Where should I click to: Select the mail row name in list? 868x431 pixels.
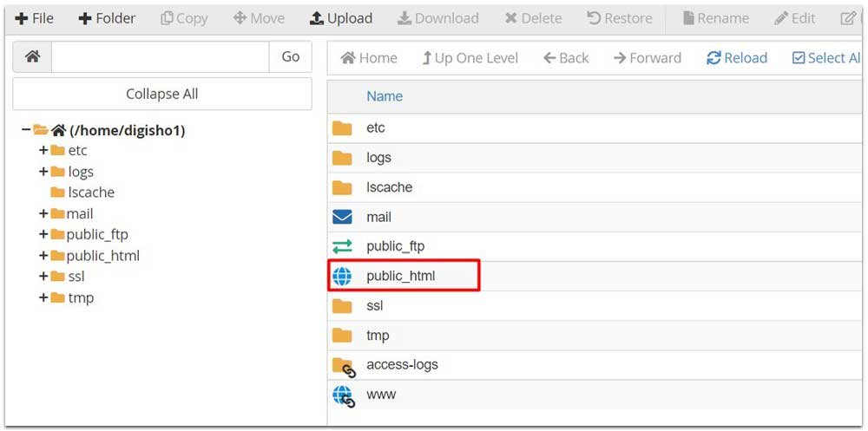pyautogui.click(x=378, y=217)
